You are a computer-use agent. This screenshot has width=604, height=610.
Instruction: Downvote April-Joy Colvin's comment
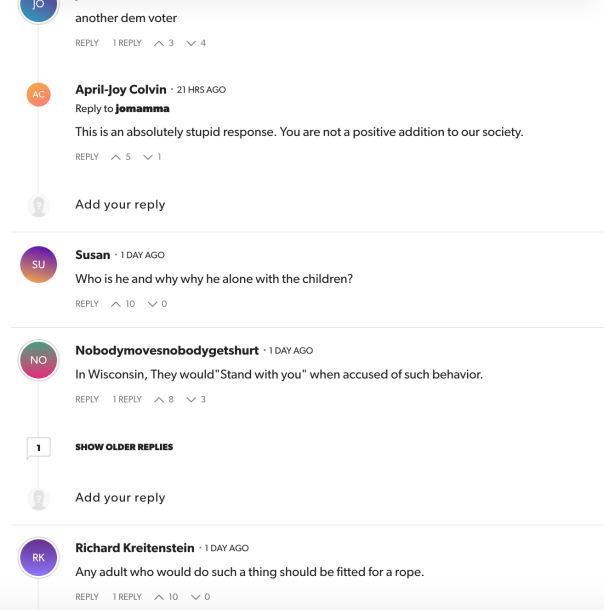(148, 157)
